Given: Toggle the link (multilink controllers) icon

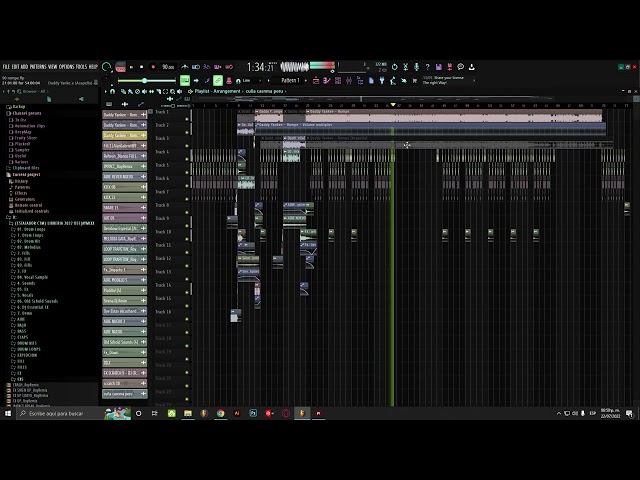Looking at the screenshot, I should tap(218, 80).
